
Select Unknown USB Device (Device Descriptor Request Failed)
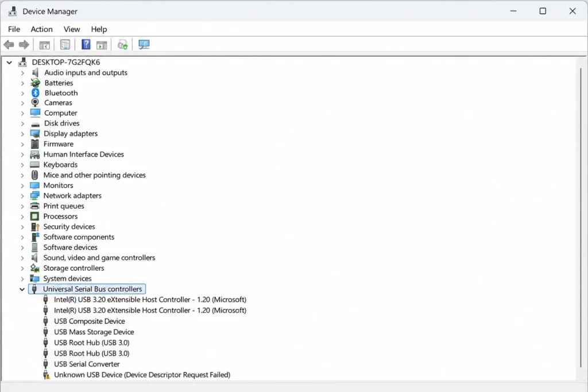click(142, 375)
